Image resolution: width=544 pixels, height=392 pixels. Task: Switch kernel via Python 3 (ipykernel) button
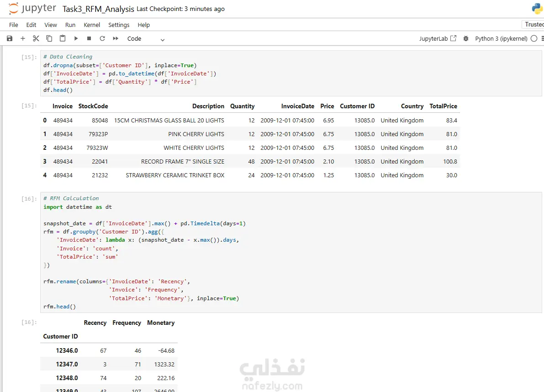pos(501,39)
